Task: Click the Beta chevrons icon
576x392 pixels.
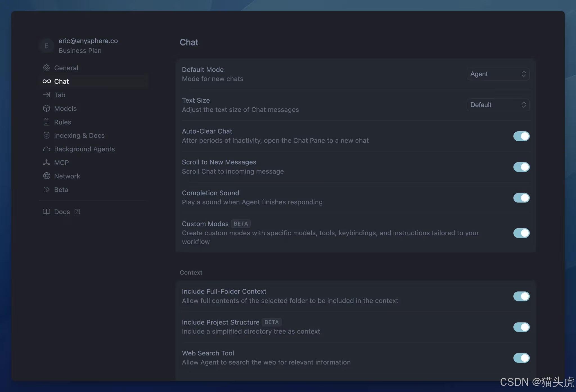Action: 46,189
